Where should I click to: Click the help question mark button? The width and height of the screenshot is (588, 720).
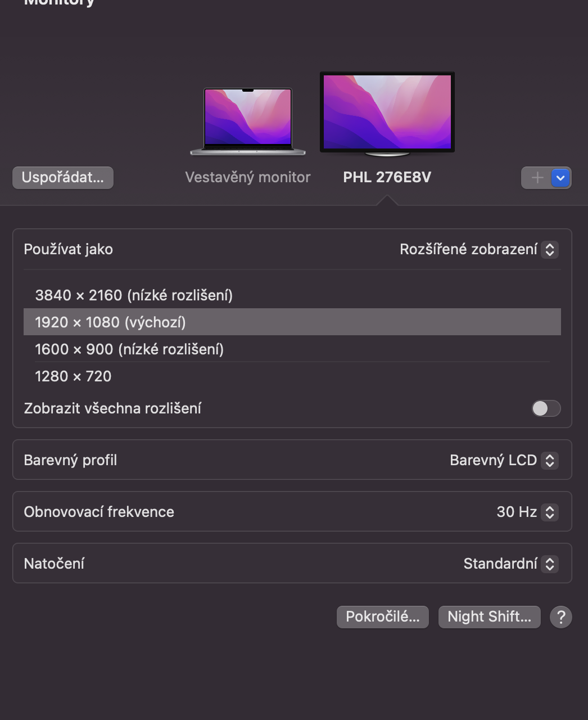(x=560, y=617)
